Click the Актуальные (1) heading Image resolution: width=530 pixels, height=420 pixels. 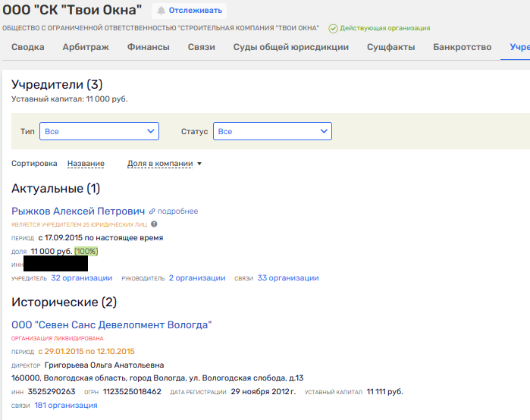(56, 189)
